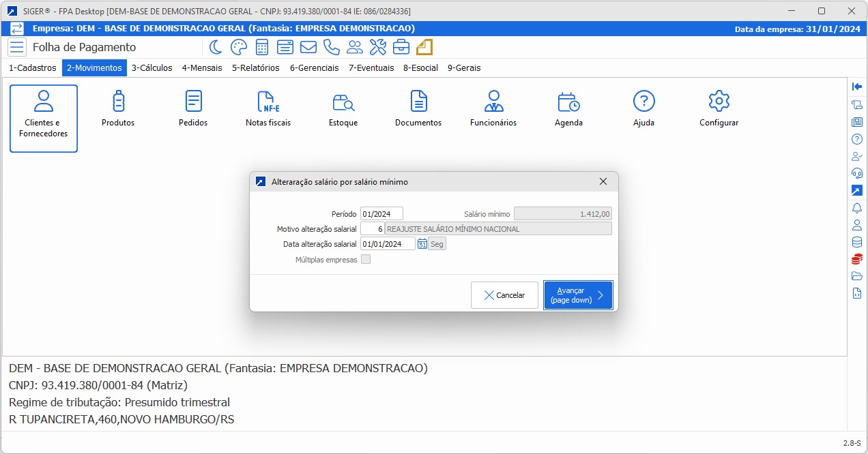Image resolution: width=868 pixels, height=454 pixels.
Task: Click the envelope mail icon
Action: point(308,47)
